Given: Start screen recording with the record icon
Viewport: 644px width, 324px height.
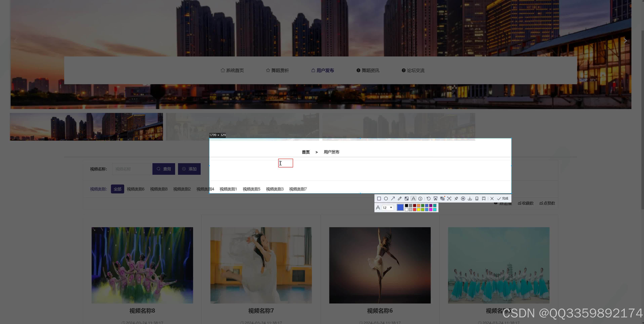Looking at the screenshot, I should [x=463, y=198].
